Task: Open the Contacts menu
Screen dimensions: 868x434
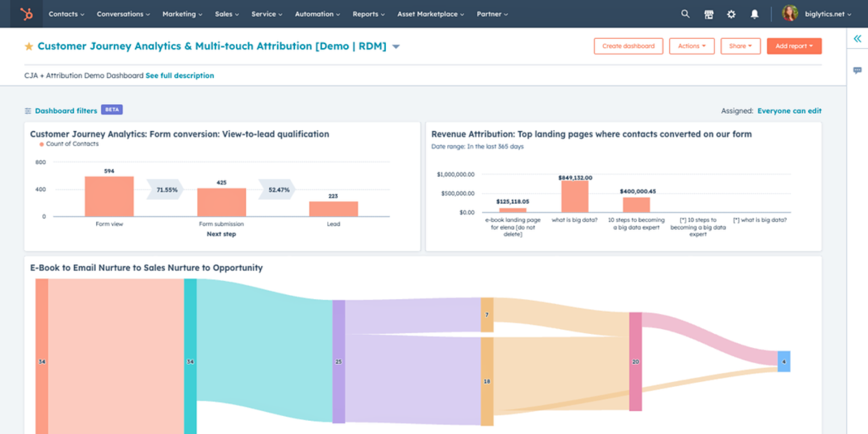Action: pos(66,14)
